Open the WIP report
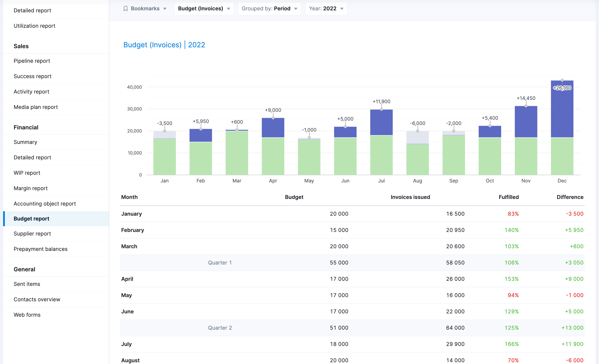The height and width of the screenshot is (364, 599). (27, 173)
